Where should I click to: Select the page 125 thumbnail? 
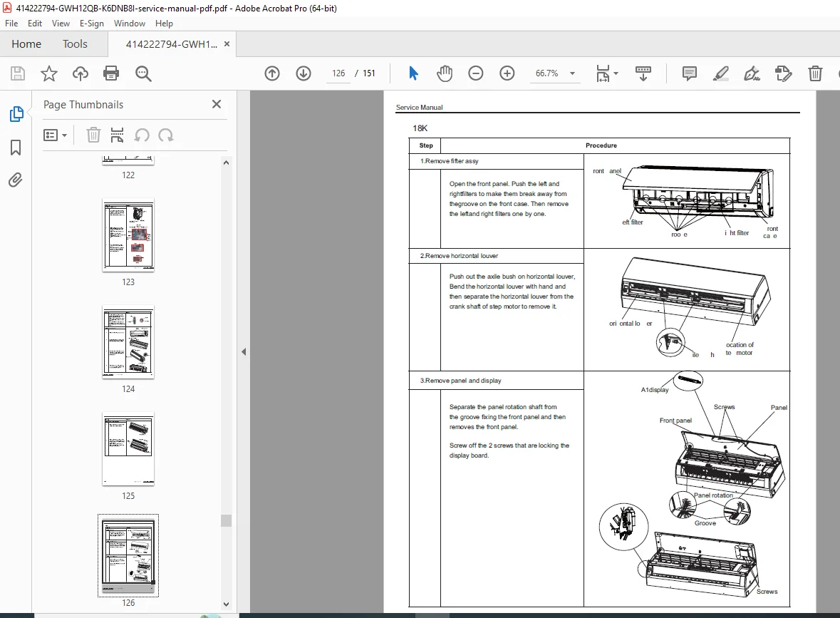coord(128,449)
